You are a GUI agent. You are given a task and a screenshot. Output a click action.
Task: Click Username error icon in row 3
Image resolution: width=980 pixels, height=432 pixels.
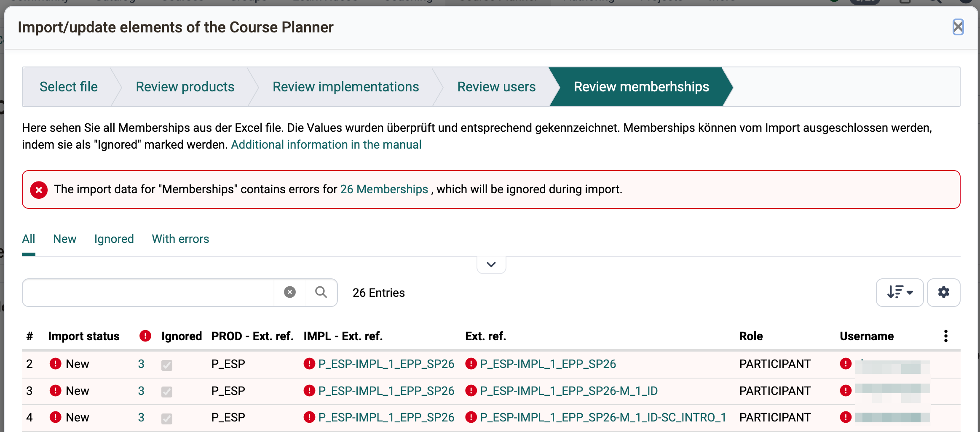click(x=846, y=391)
